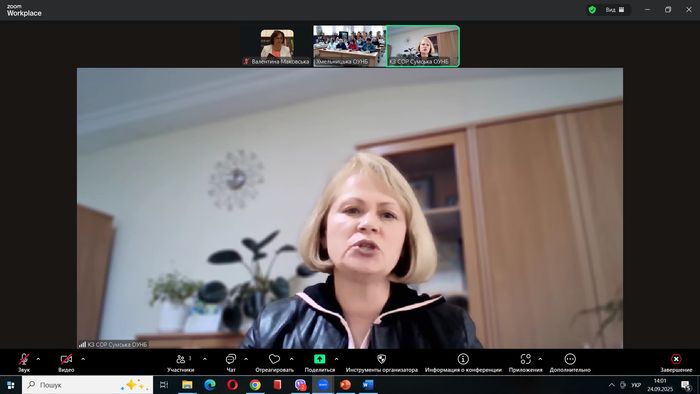Turn on camera with Видео button
Image resolution: width=700 pixels, height=394 pixels.
tap(66, 362)
